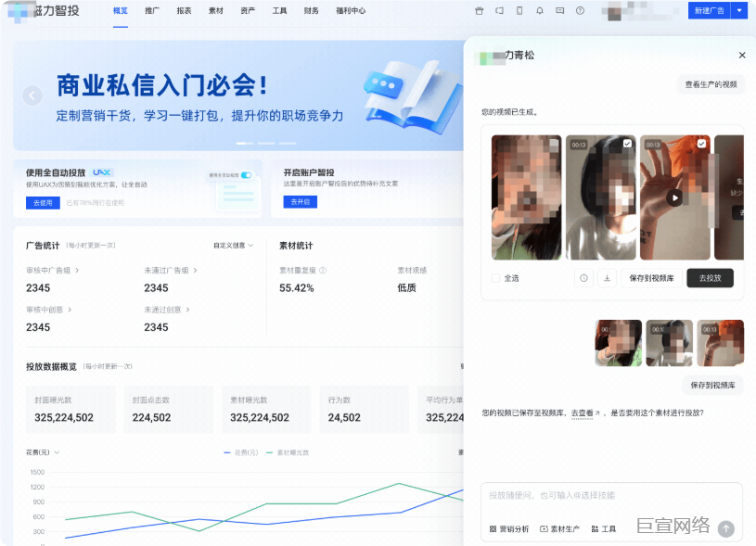This screenshot has height=546, width=756.
Task: Click the 封面曝光数 data card
Action: pyautogui.click(x=70, y=409)
